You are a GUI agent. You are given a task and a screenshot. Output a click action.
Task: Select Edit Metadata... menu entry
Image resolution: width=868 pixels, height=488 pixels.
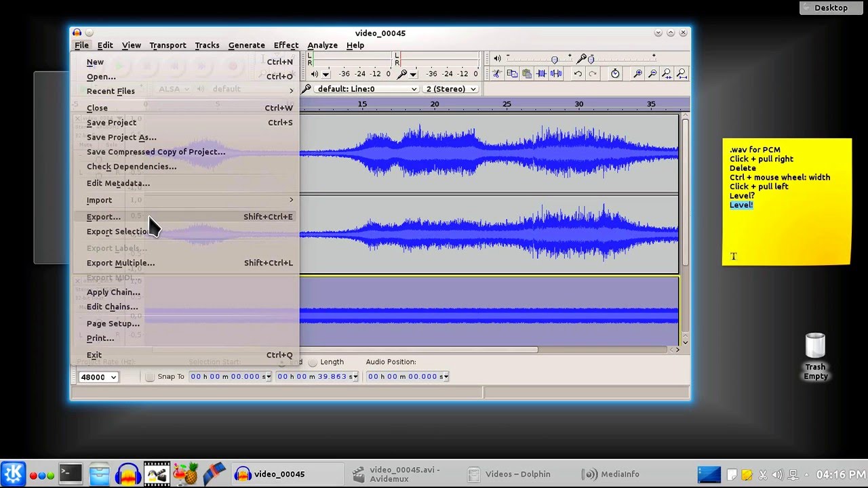click(x=185, y=183)
